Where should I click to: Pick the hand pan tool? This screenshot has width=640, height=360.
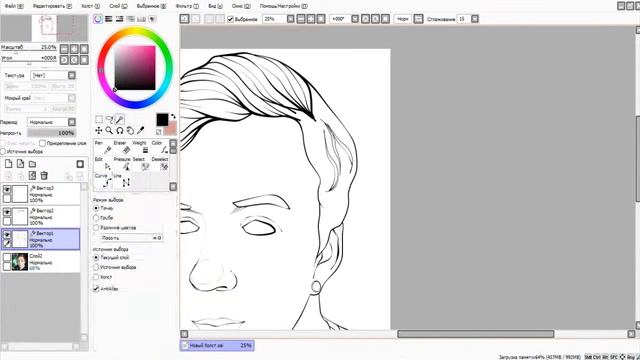(130, 130)
